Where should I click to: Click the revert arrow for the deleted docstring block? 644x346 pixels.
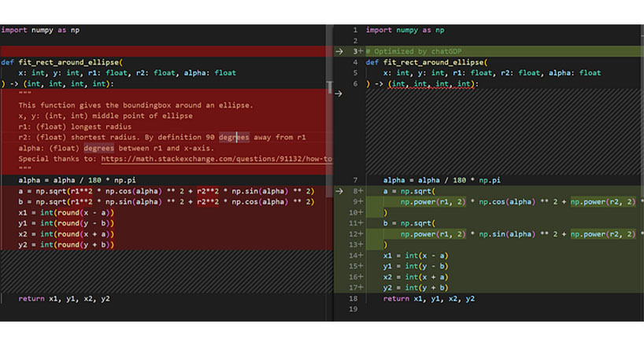coord(339,94)
